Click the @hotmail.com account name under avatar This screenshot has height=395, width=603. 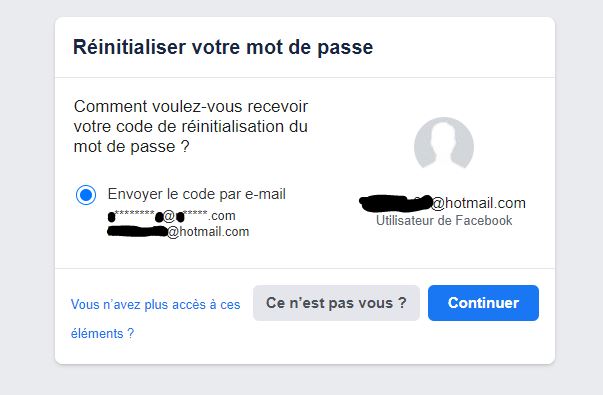[x=442, y=203]
